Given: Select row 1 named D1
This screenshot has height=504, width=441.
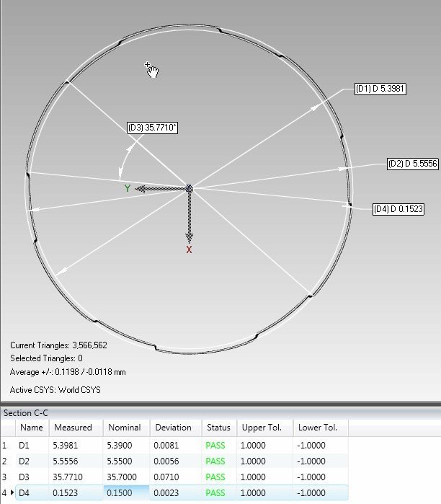Looking at the screenshot, I should tap(174, 446).
